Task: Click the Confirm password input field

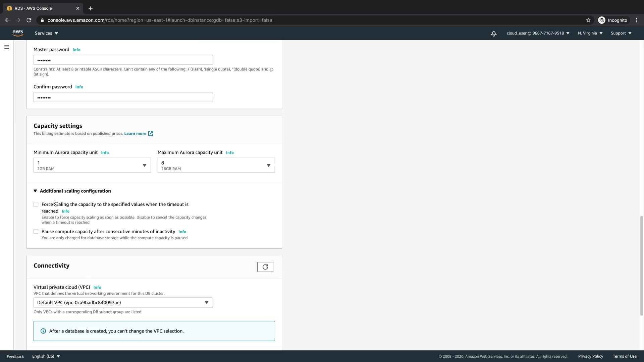Action: (123, 97)
